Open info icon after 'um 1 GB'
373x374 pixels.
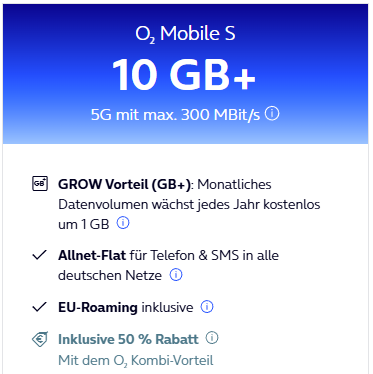123,223
